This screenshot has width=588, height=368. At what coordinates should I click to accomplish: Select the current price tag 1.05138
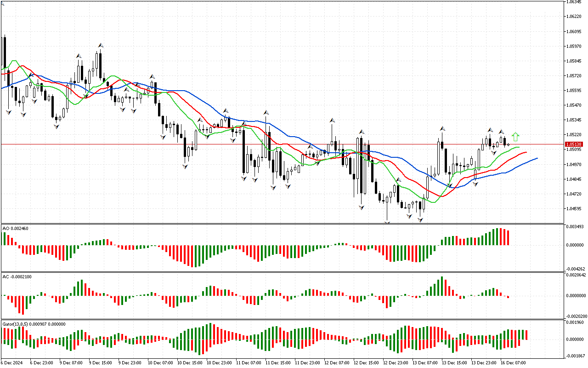(573, 144)
